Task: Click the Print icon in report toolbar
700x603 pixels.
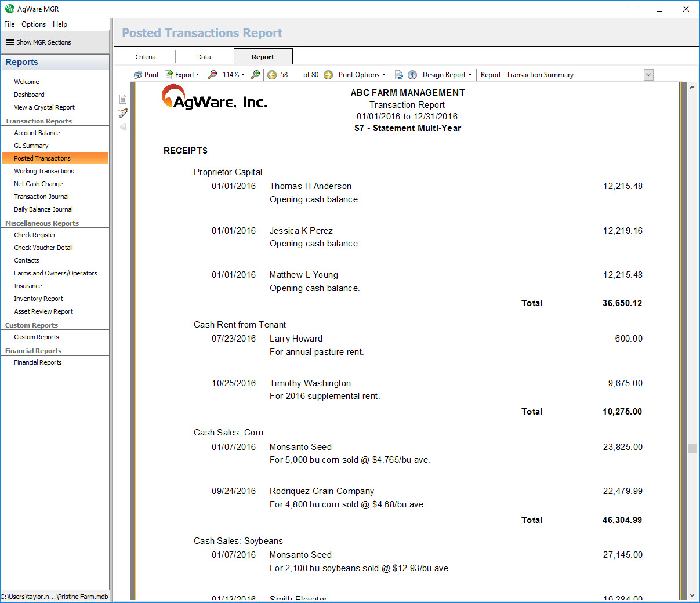Action: 138,75
